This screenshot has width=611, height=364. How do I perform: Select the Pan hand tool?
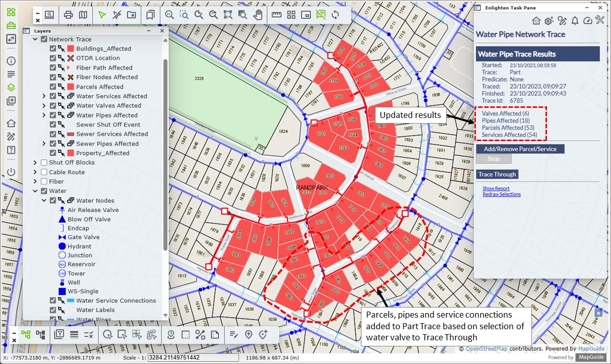258,15
